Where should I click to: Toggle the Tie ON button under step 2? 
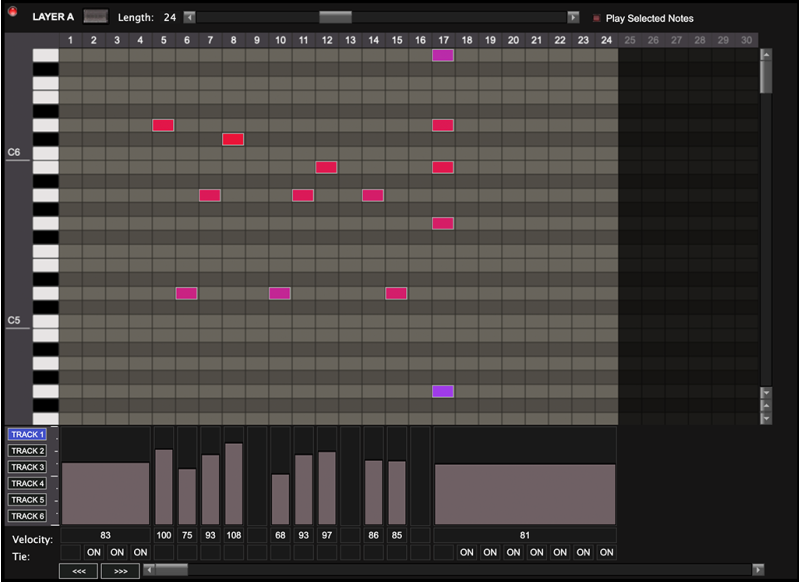[x=94, y=553]
